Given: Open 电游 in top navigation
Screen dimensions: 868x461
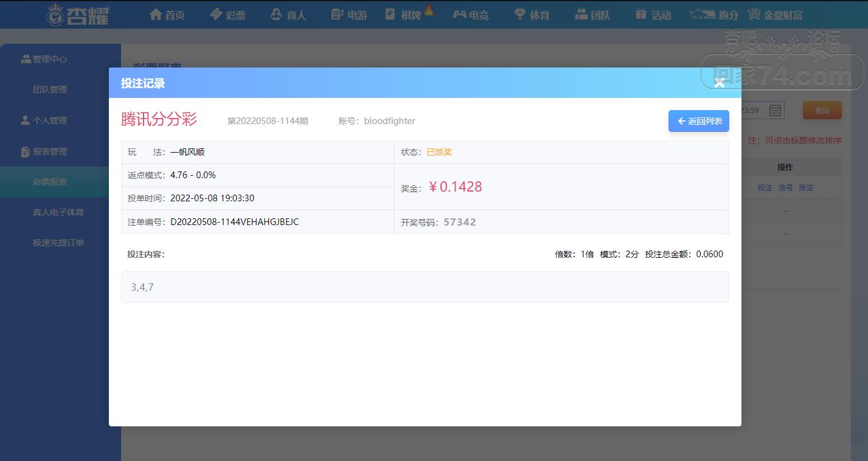Looking at the screenshot, I should pos(357,15).
